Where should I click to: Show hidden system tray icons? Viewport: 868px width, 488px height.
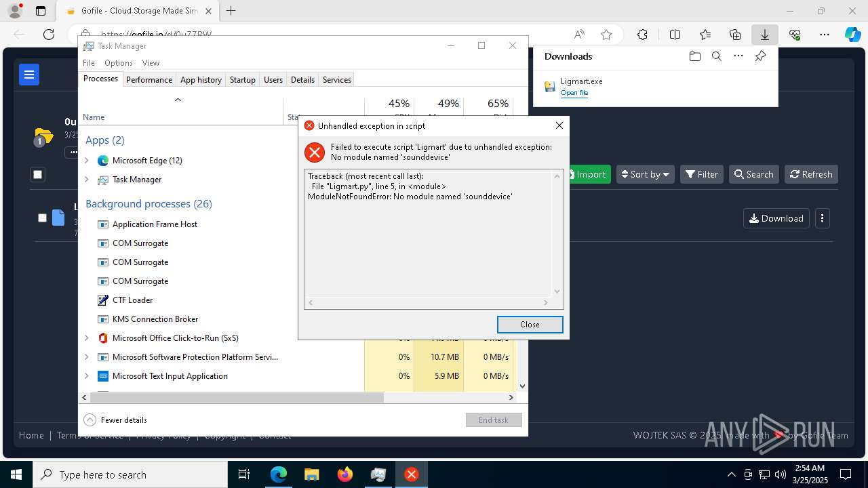pos(731,474)
